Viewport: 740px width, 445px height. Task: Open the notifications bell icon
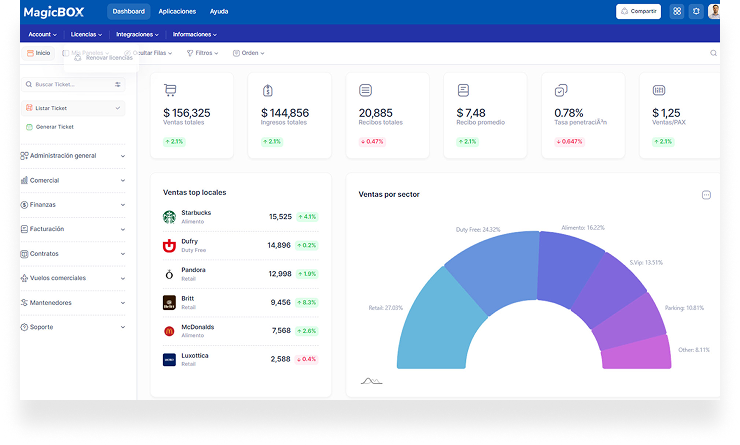pos(696,12)
